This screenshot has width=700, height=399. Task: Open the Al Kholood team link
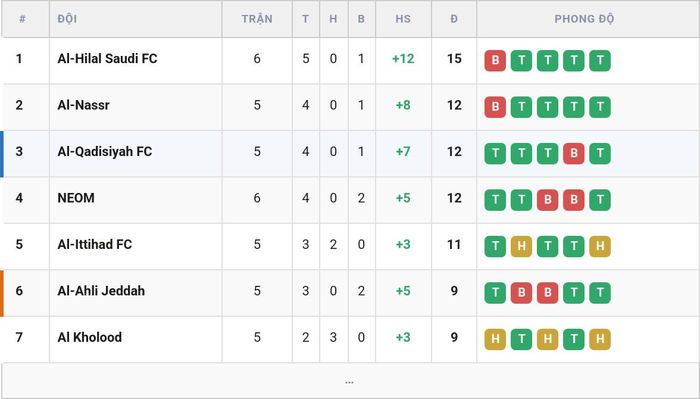(x=90, y=337)
